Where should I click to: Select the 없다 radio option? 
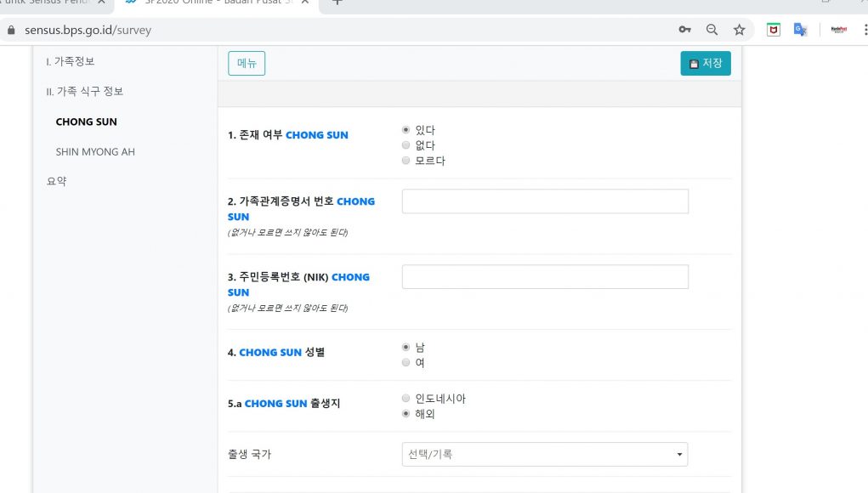point(406,145)
